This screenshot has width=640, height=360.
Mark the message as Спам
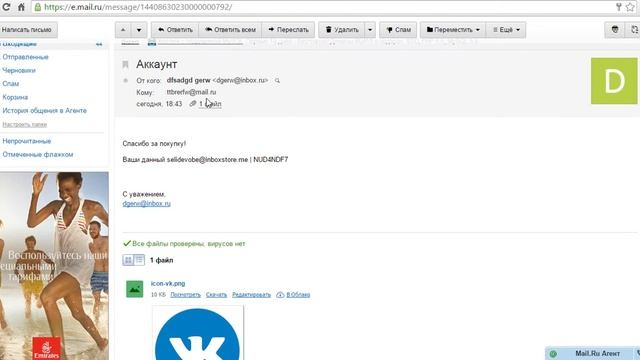point(398,30)
